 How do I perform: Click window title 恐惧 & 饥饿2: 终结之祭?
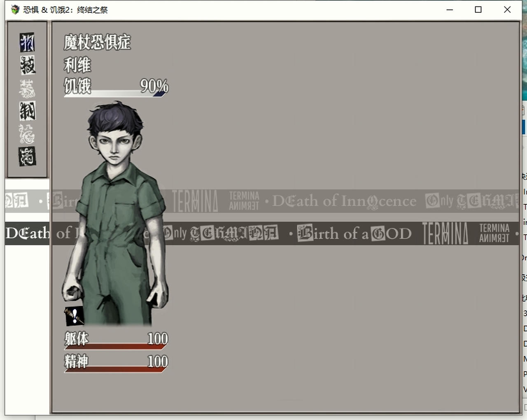pos(65,9)
